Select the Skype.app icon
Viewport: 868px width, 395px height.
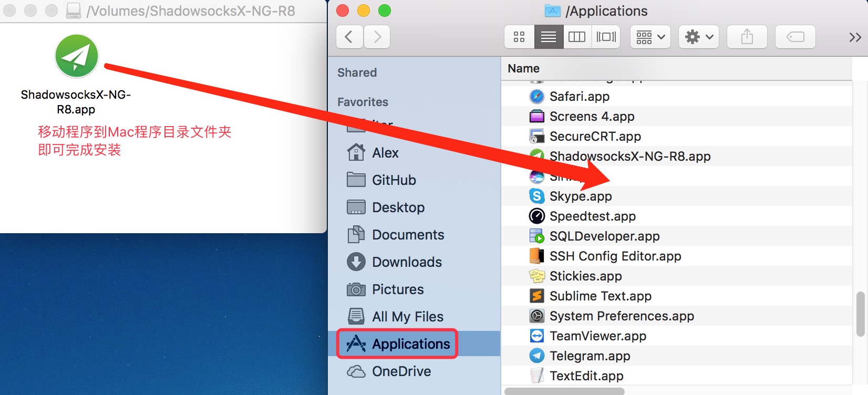536,196
